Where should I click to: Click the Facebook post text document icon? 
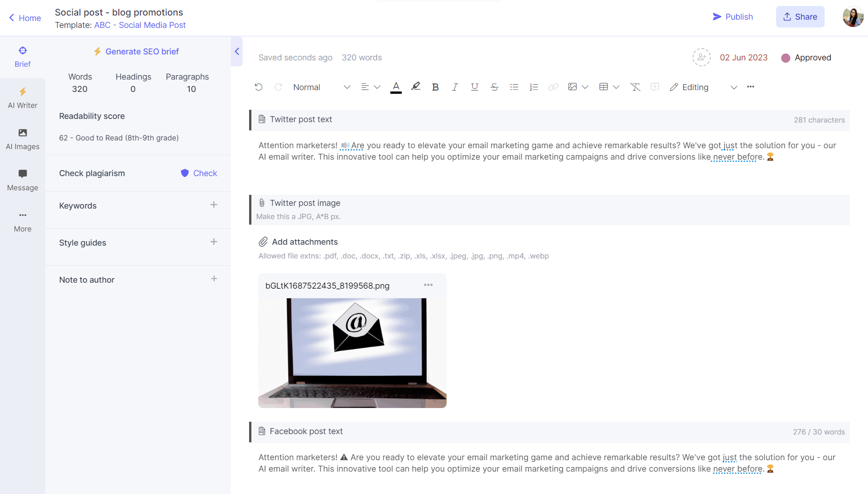click(x=262, y=431)
